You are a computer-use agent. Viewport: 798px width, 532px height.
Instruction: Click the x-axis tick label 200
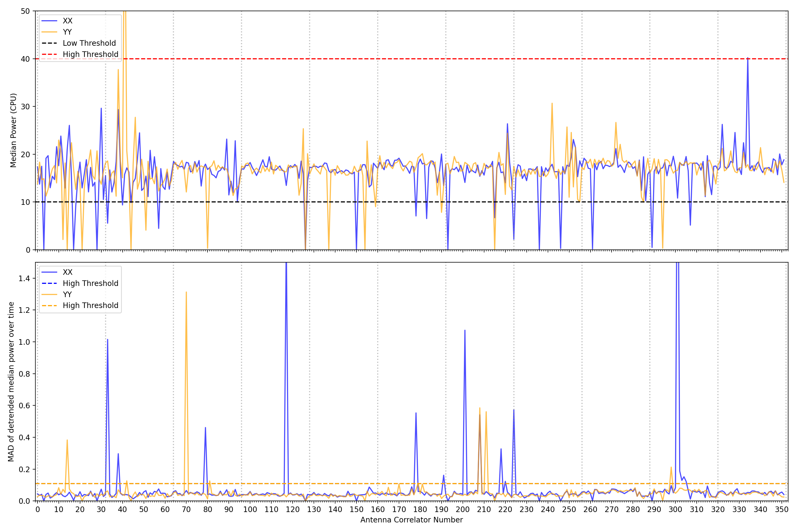[463, 509]
